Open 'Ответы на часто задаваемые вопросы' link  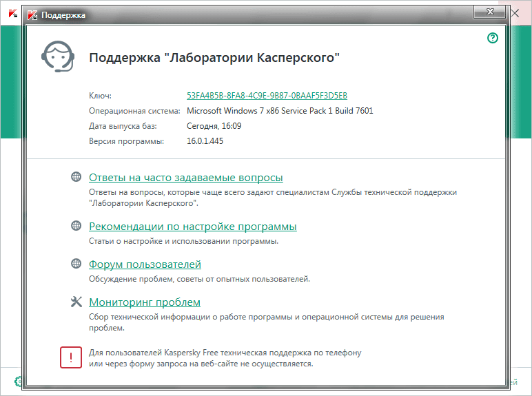[186, 177]
